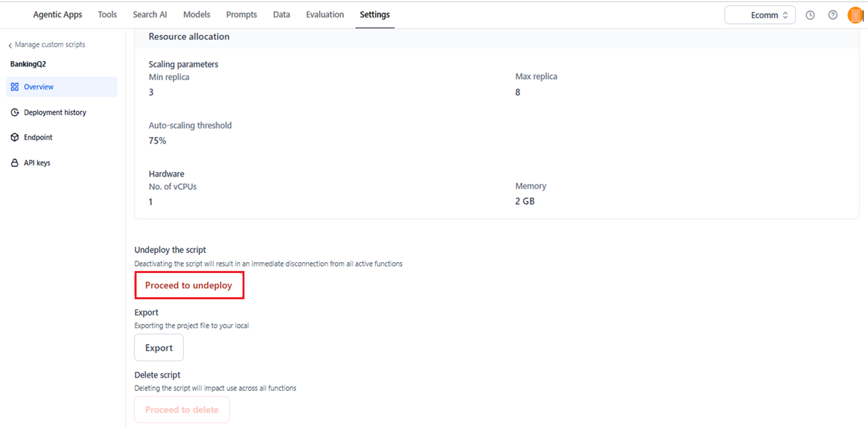Image resolution: width=868 pixels, height=427 pixels.
Task: Click Proceed to undeploy the script
Action: point(189,285)
